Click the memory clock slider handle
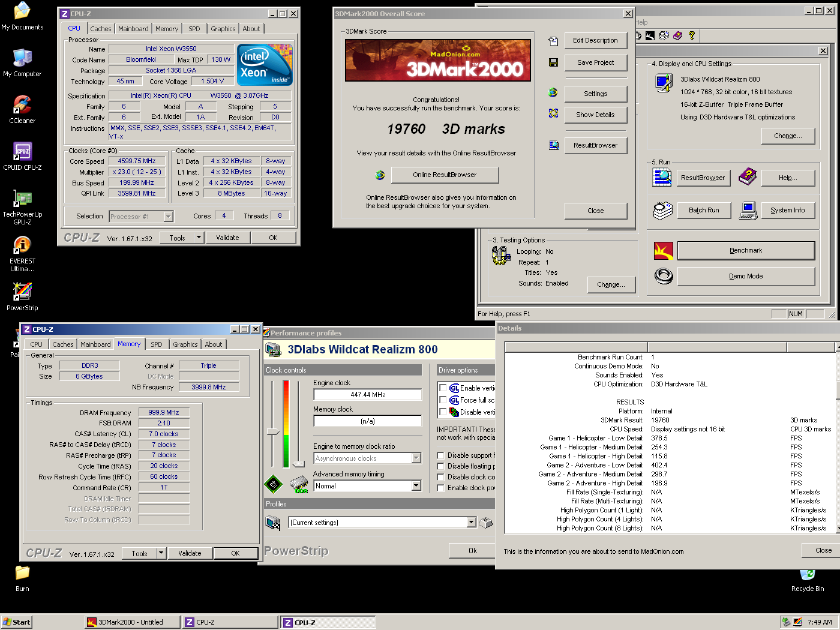Image resolution: width=840 pixels, height=630 pixels. pyautogui.click(x=299, y=463)
